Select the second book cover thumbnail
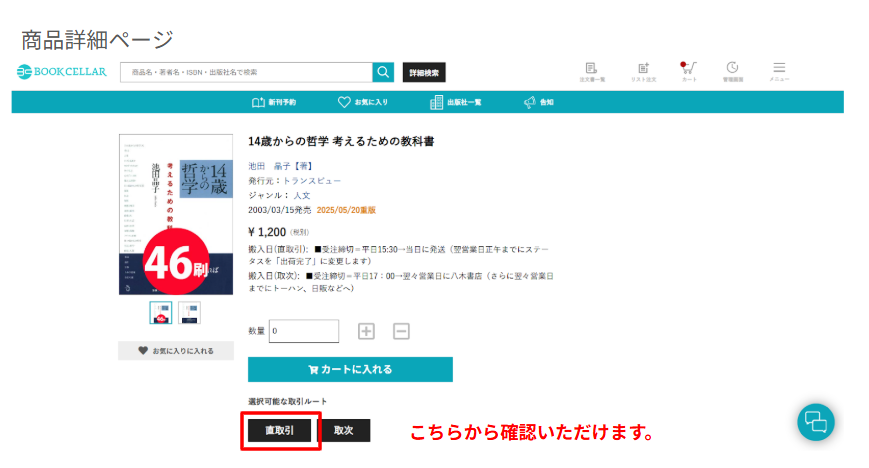Screen dimensions: 869x468 189,312
